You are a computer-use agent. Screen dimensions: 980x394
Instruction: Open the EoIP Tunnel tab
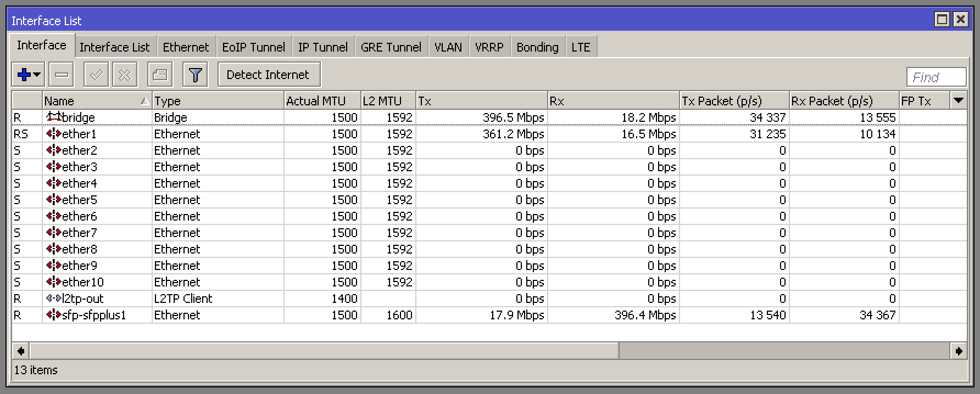pyautogui.click(x=253, y=47)
